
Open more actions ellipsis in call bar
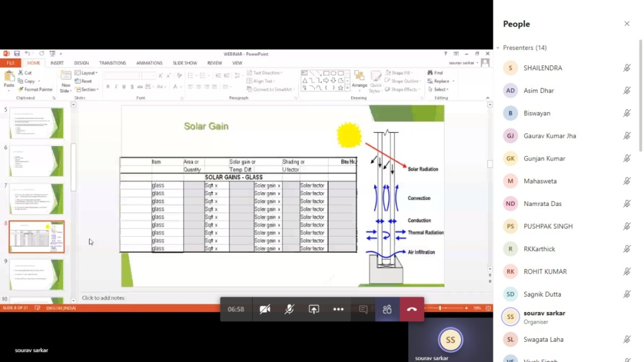pyautogui.click(x=338, y=309)
